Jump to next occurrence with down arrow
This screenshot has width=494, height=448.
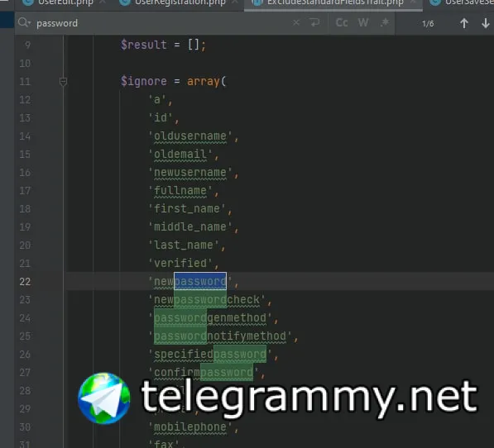click(486, 23)
